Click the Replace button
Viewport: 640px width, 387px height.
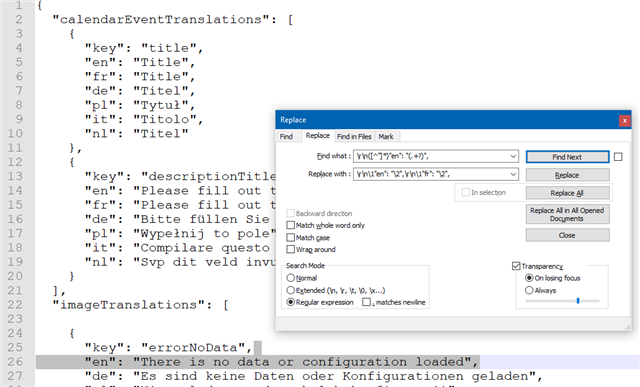(x=567, y=175)
